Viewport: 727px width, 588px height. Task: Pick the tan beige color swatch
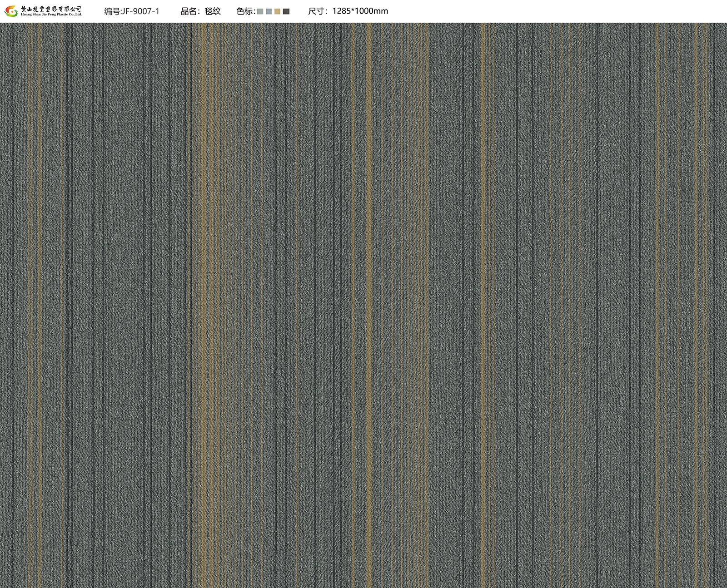click(x=278, y=12)
